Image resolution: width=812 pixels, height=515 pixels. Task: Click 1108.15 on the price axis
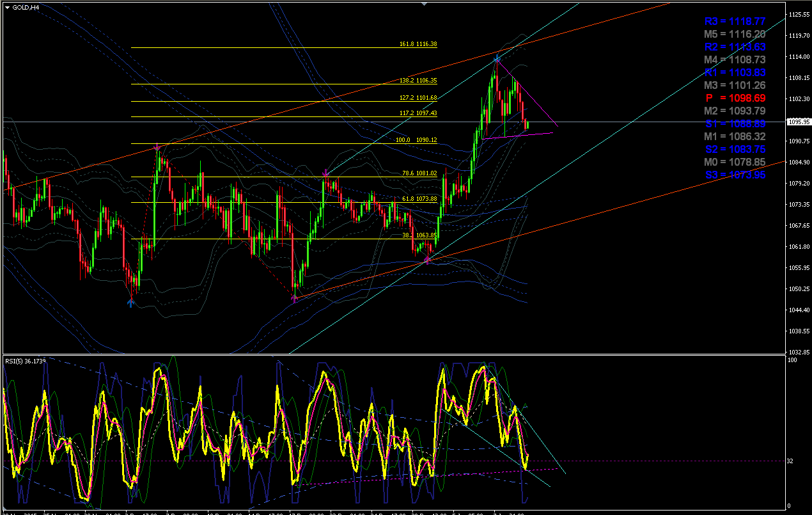tap(799, 78)
